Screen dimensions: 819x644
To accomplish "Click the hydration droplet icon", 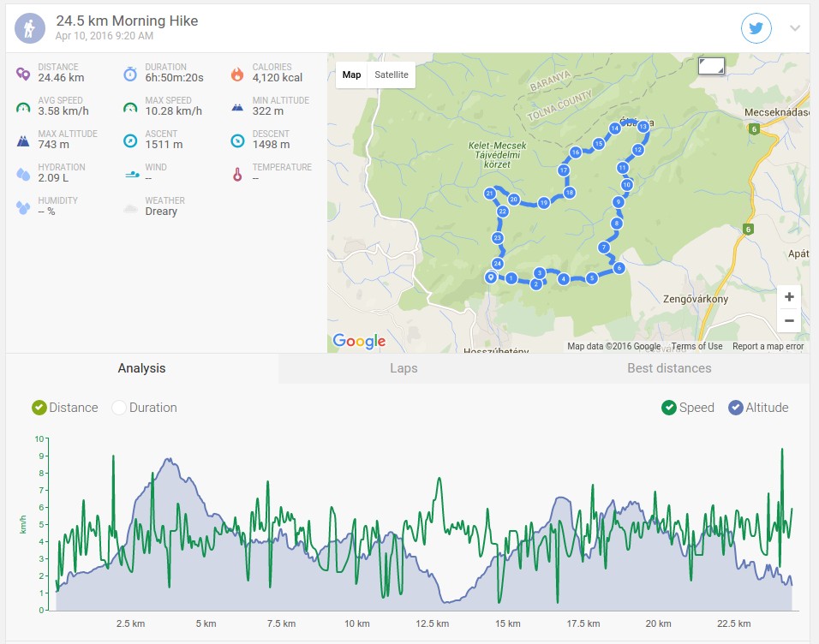I will (23, 174).
